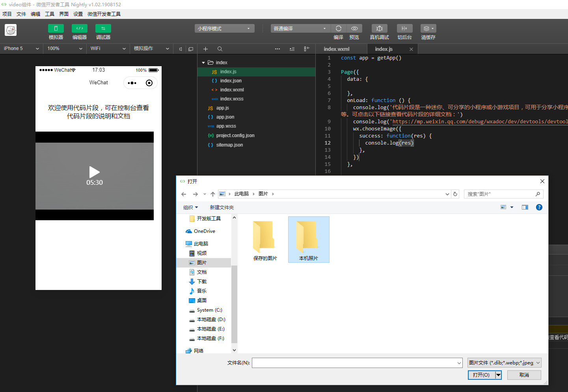Open the image file type filter dropdown
The width and height of the screenshot is (568, 392).
coord(504,363)
